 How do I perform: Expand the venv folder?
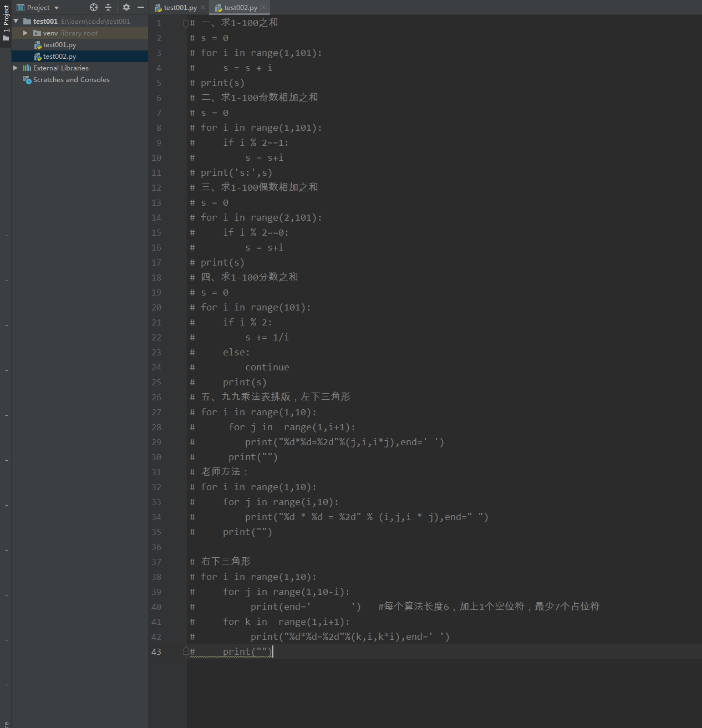click(25, 33)
